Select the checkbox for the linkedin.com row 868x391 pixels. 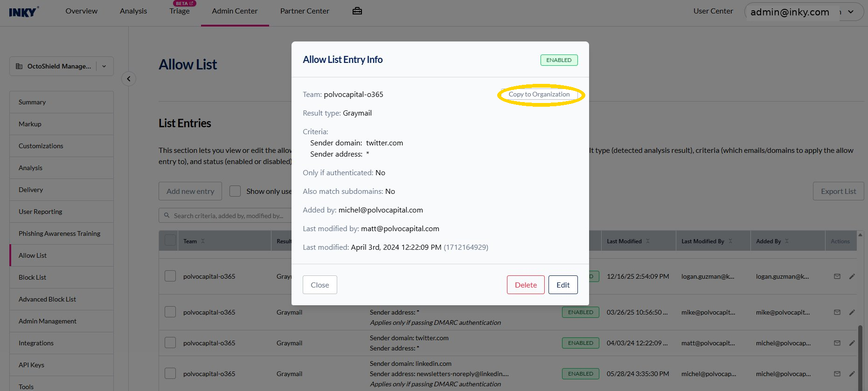tap(170, 373)
